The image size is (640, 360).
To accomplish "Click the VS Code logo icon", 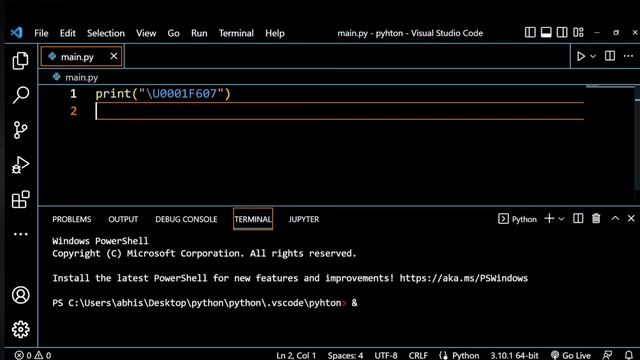I will pyautogui.click(x=17, y=33).
